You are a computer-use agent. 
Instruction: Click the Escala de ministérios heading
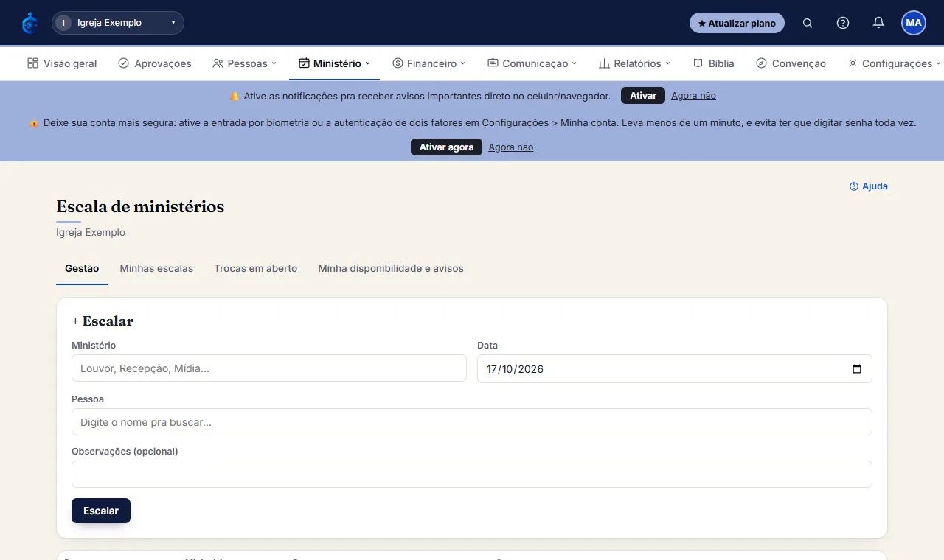coord(140,207)
